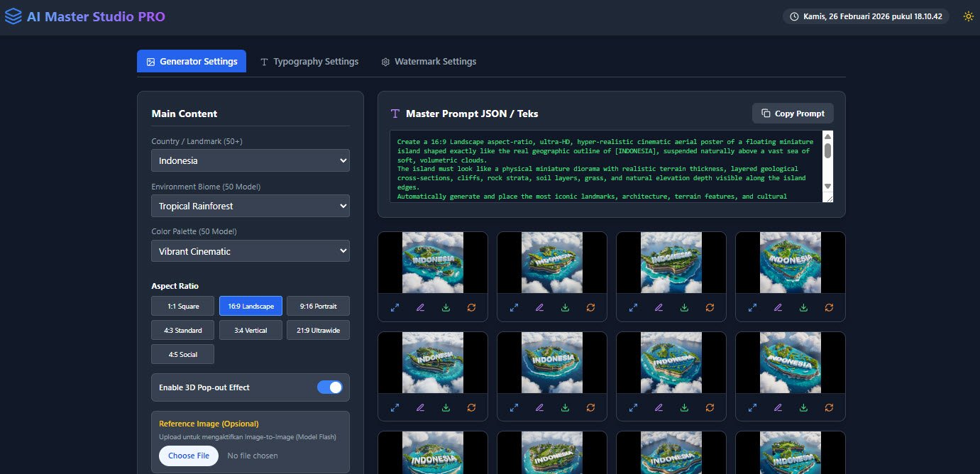Screen dimensions: 980x474
Task: Click the prompt scrollbar down arrow
Action: pos(827,186)
